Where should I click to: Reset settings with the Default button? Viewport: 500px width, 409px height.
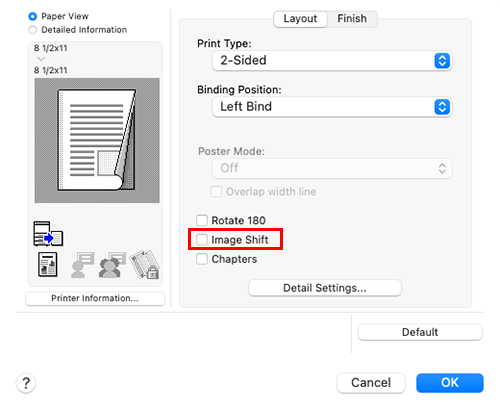point(420,332)
